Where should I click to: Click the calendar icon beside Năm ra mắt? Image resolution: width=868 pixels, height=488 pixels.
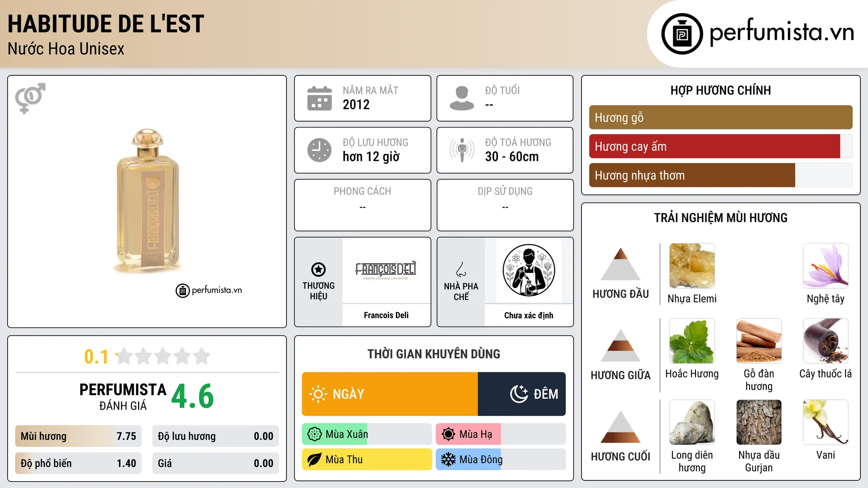[320, 98]
